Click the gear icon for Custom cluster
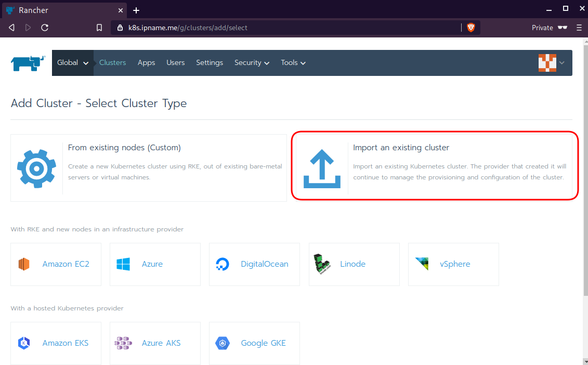The image size is (588, 365). (x=36, y=168)
